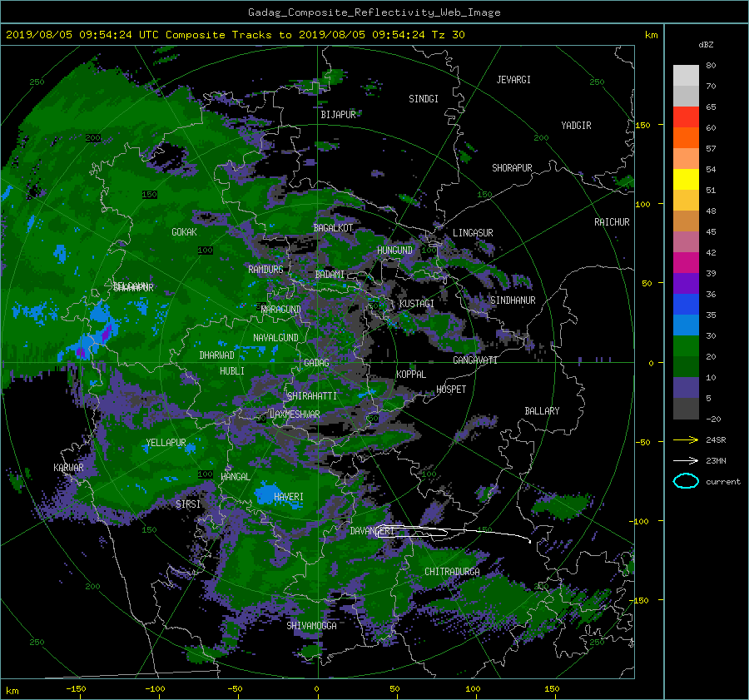The height and width of the screenshot is (700, 749).
Task: Click the -100 km tick on right axis
Action: (x=641, y=521)
